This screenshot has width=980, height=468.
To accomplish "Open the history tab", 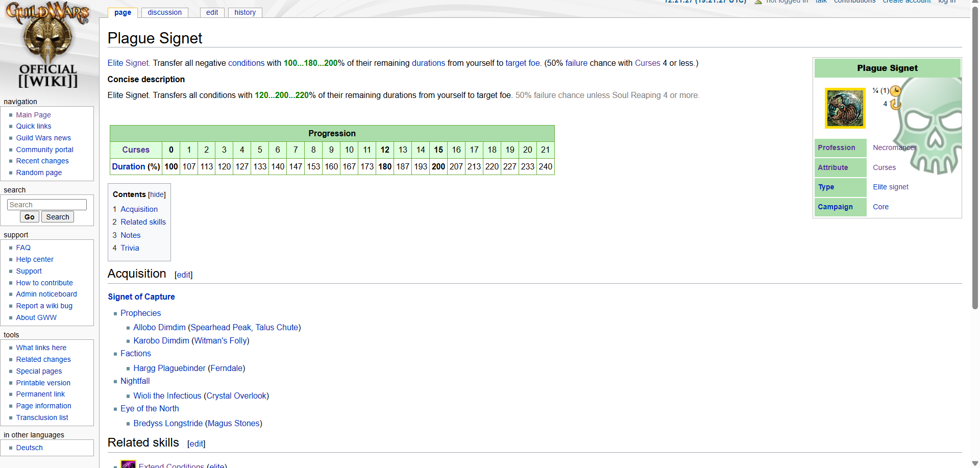I will coord(245,12).
